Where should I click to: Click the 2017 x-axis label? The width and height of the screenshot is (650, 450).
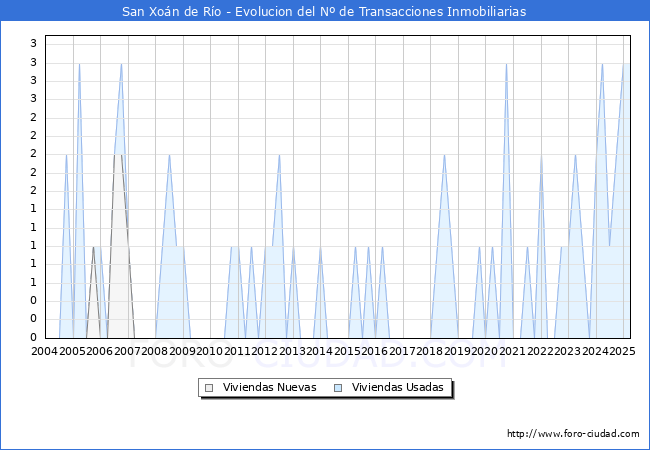tap(402, 351)
